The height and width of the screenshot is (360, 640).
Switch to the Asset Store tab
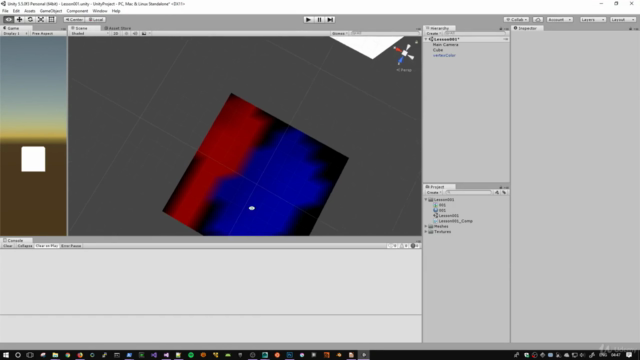pyautogui.click(x=118, y=28)
